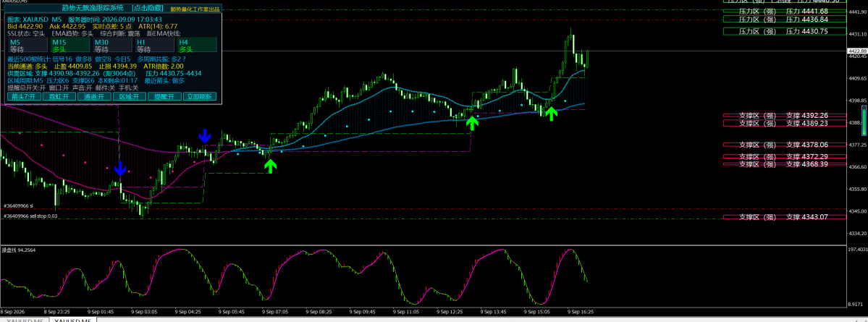Viewport: 868px width, 322px height.
Task: Click the 手机:关 phone status text
Action: (x=129, y=88)
